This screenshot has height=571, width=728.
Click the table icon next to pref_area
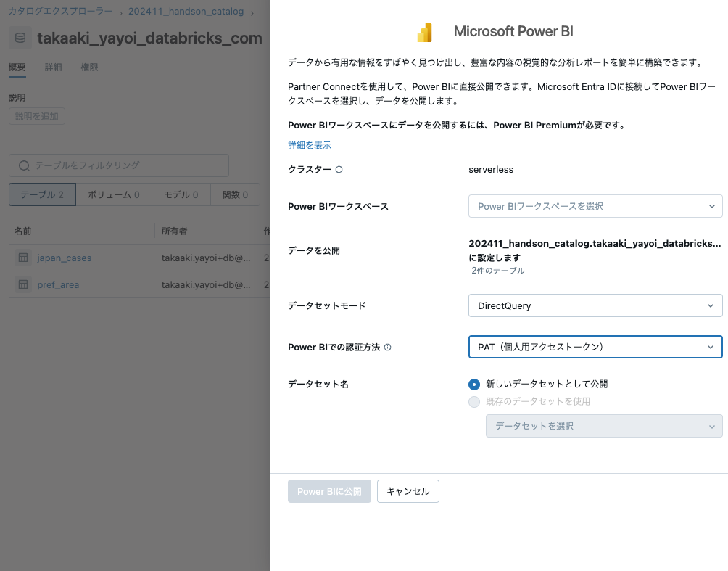coord(24,284)
